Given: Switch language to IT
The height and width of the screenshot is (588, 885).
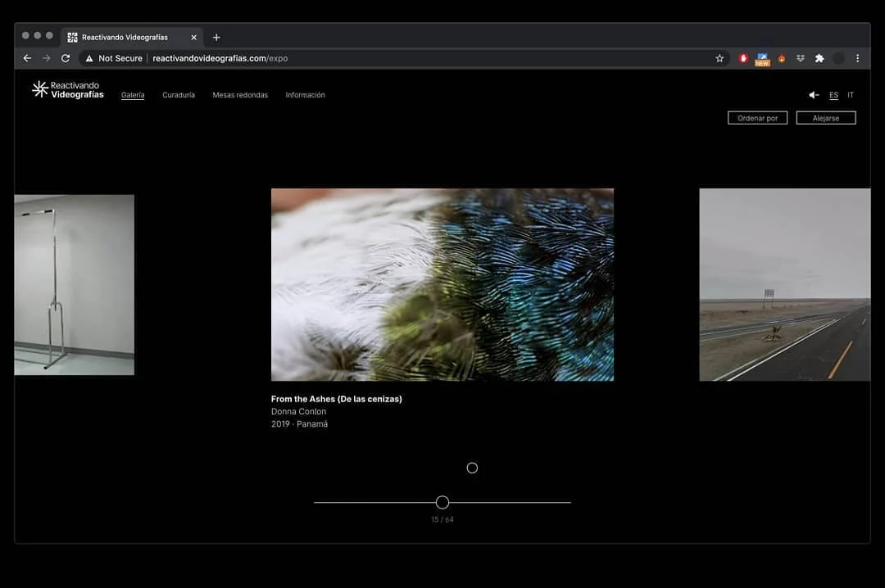Looking at the screenshot, I should 851,95.
